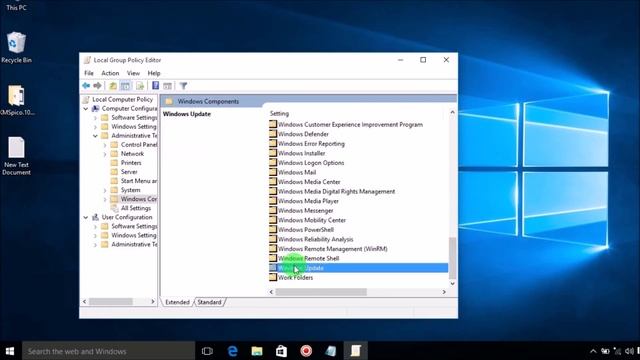Click the tree pane horizontal scrollbar thumb
The width and height of the screenshot is (640, 360).
(111, 302)
